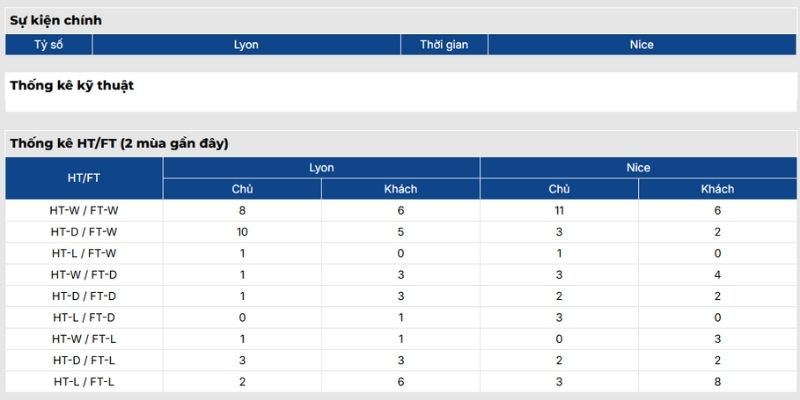Click the 'Khách' subheader under Lyon
The height and width of the screenshot is (400, 800).
tap(401, 189)
